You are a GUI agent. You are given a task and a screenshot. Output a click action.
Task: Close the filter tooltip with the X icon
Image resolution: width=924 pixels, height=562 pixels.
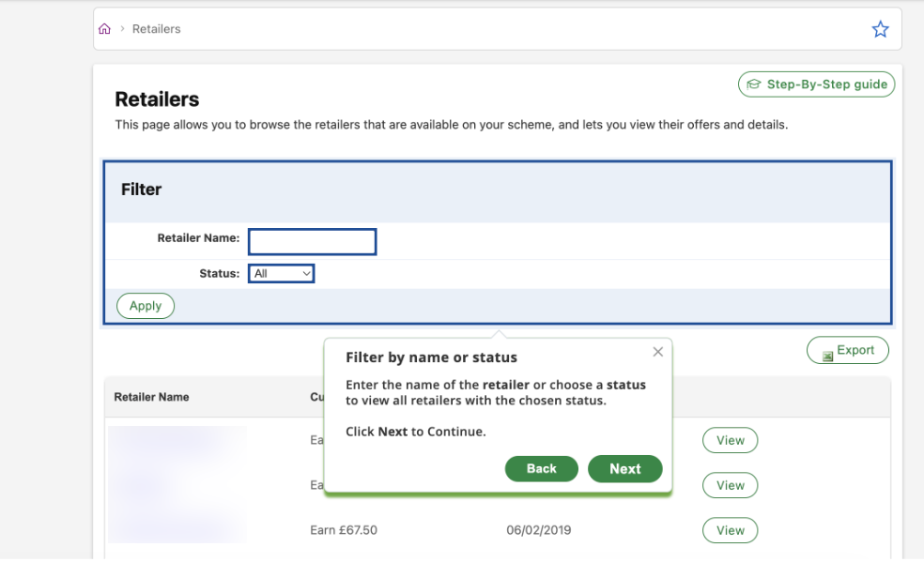tap(657, 351)
